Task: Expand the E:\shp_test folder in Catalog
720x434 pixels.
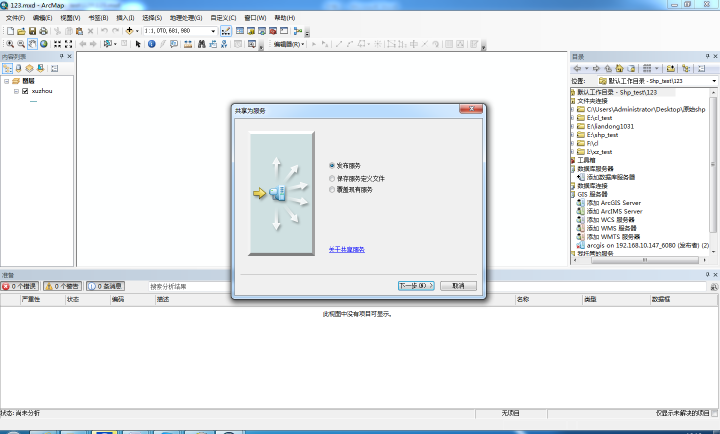Action: [x=572, y=135]
